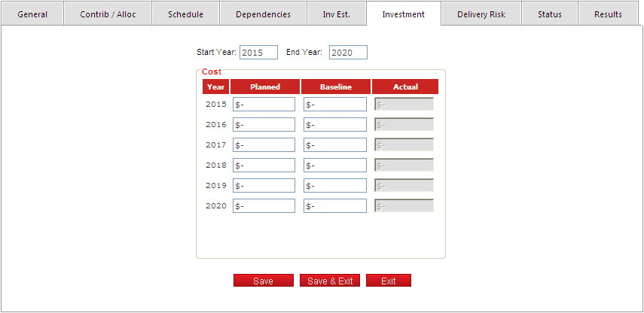Click the 2019 Baseline cost field

[x=335, y=186]
